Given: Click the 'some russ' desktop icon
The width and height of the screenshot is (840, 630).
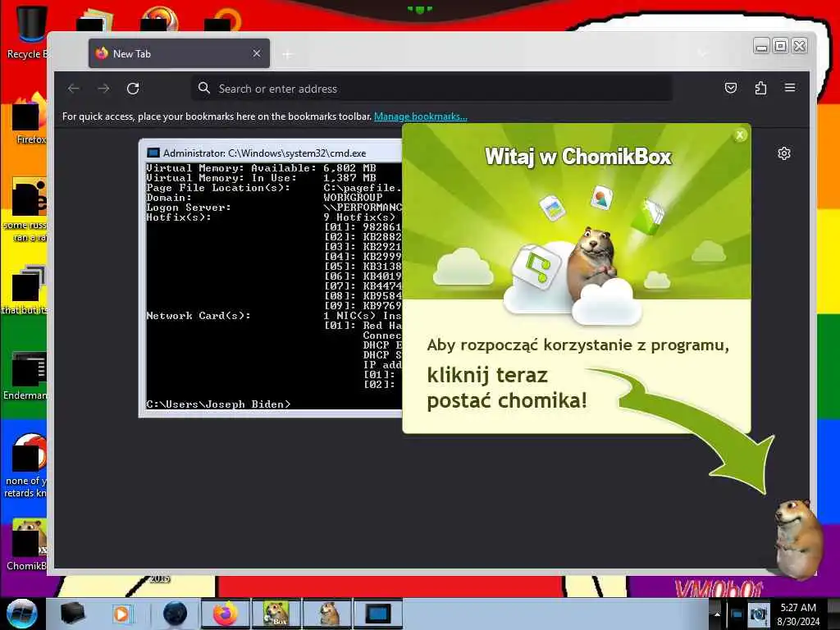Looking at the screenshot, I should [x=27, y=210].
